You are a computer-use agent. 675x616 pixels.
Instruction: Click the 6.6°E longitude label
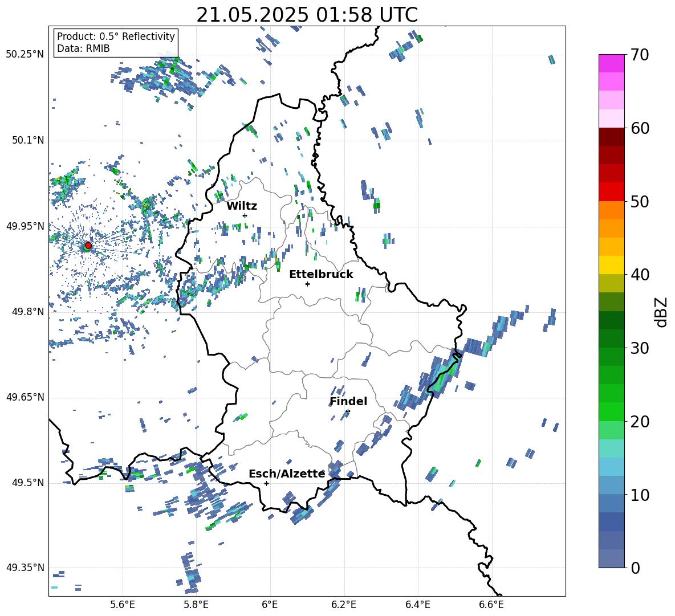click(491, 605)
